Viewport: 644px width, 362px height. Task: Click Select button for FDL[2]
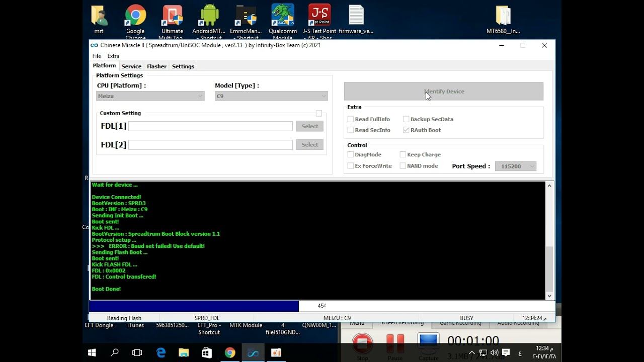310,145
